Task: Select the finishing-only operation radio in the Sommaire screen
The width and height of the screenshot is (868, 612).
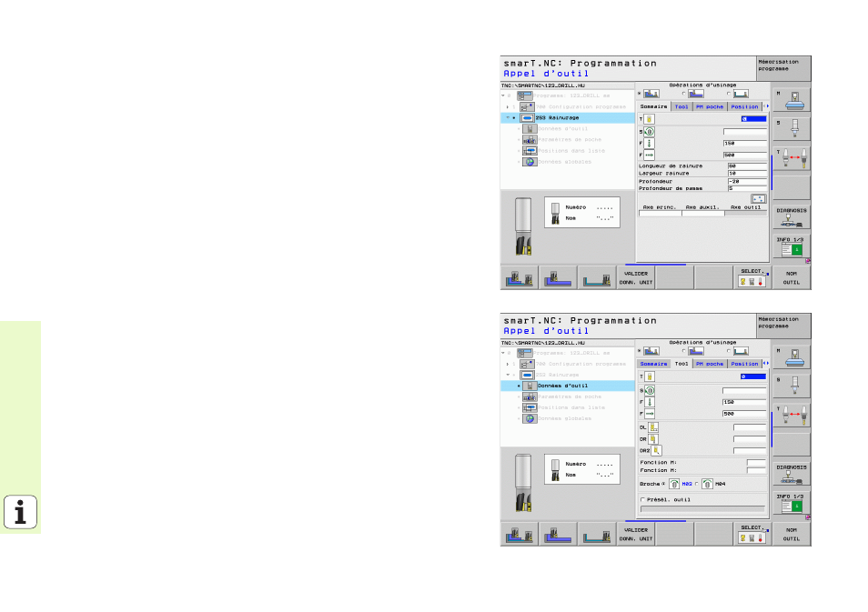Action: [729, 94]
